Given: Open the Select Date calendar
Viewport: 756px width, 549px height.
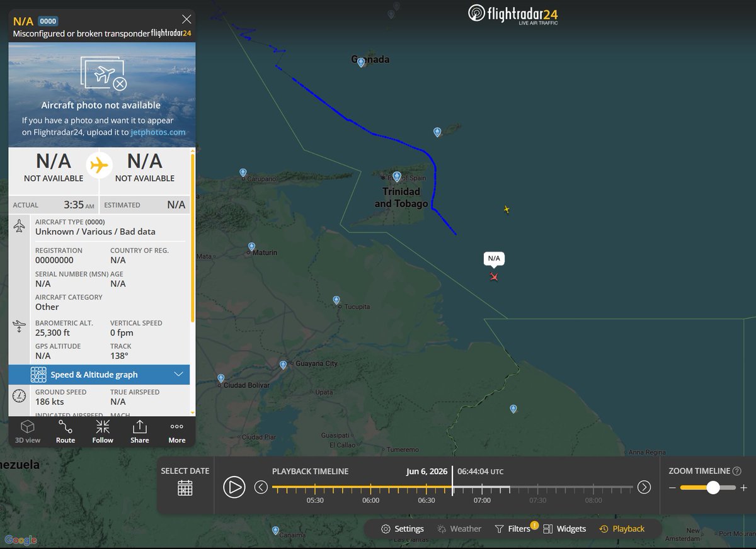Looking at the screenshot, I should click(x=185, y=487).
